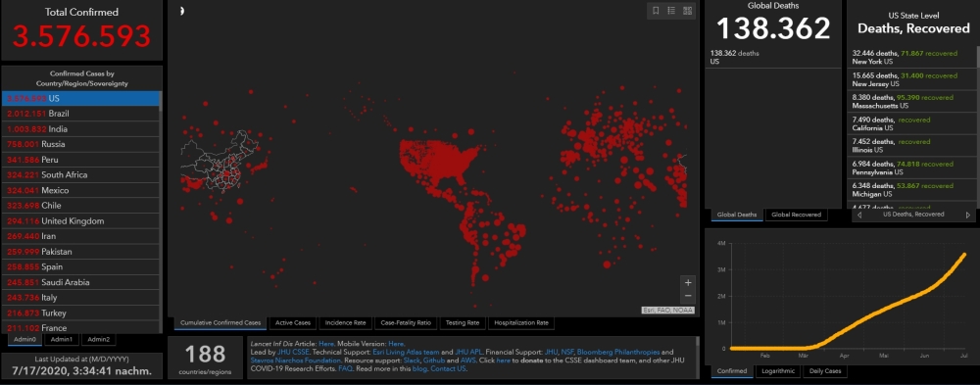
Task: Zoom out with the map minus button
Action: [x=688, y=296]
